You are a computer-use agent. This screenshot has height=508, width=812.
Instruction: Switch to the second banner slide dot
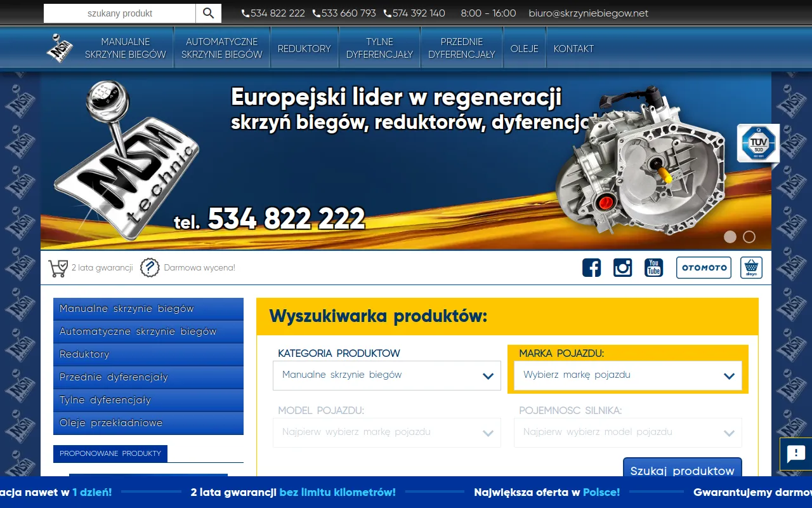[749, 237]
